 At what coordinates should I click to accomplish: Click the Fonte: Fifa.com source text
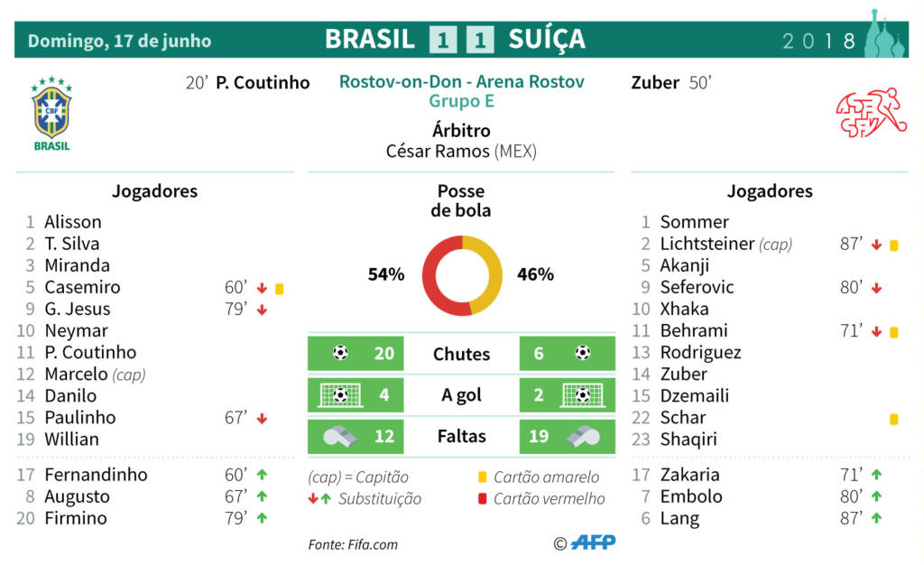pyautogui.click(x=353, y=544)
